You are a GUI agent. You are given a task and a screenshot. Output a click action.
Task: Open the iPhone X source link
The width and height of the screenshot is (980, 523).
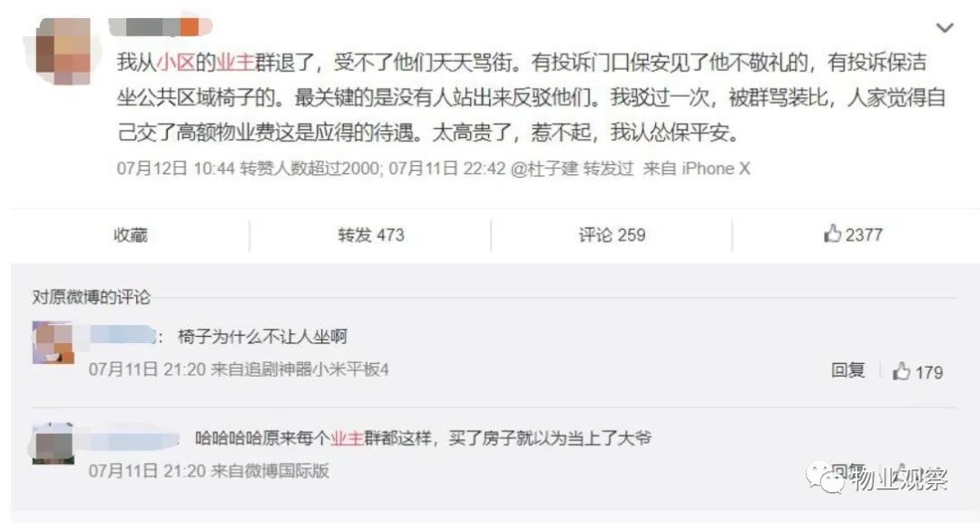pyautogui.click(x=716, y=168)
